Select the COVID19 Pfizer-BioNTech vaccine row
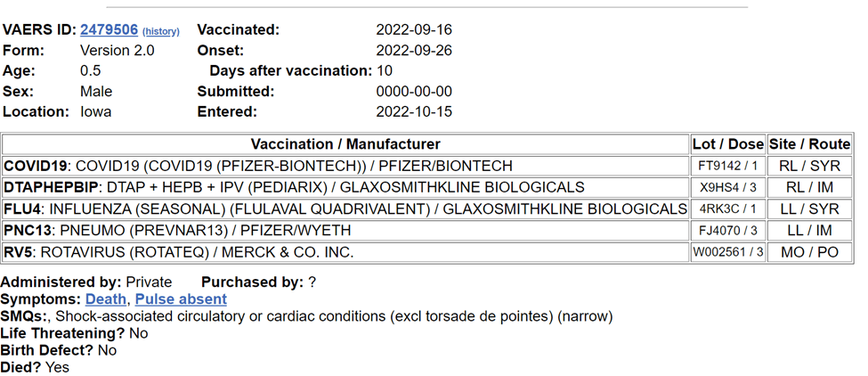868x376 pixels. (258, 166)
